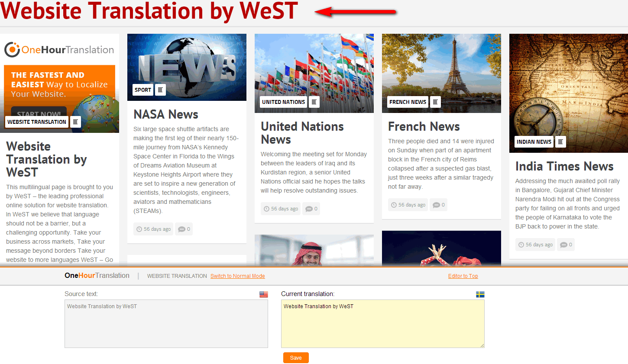Open the UNITED NATIONS category tag
This screenshot has height=364, width=628.
pyautogui.click(x=284, y=102)
